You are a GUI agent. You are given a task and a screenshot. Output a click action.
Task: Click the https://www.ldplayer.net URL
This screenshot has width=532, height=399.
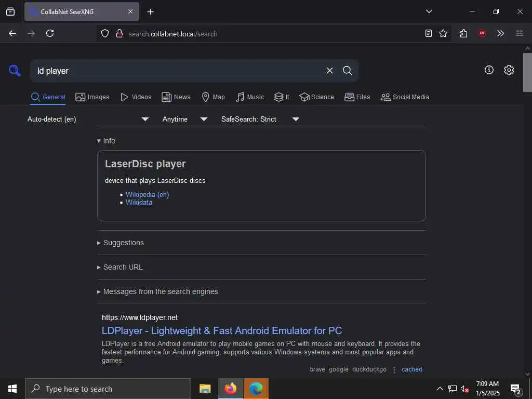coord(140,317)
